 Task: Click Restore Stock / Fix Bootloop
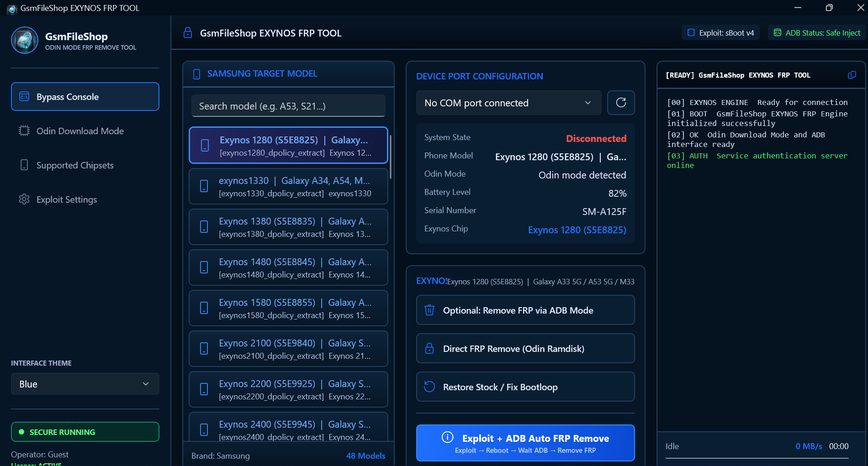[525, 387]
